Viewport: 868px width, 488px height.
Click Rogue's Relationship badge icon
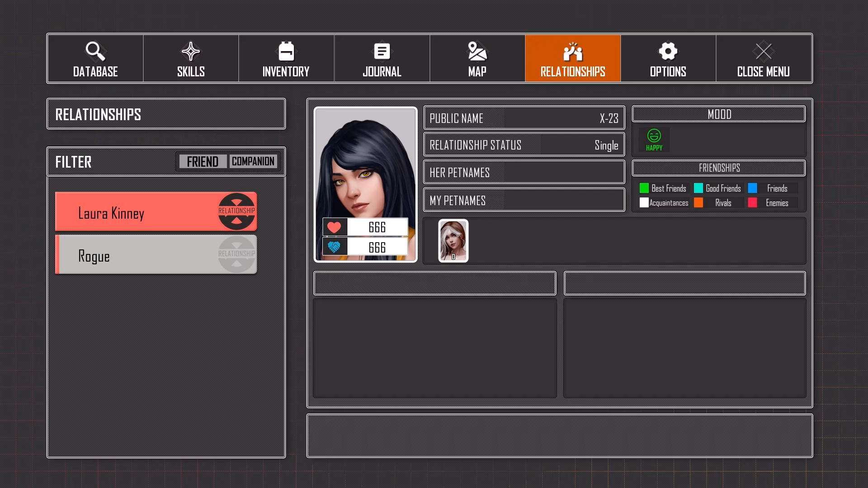(236, 254)
